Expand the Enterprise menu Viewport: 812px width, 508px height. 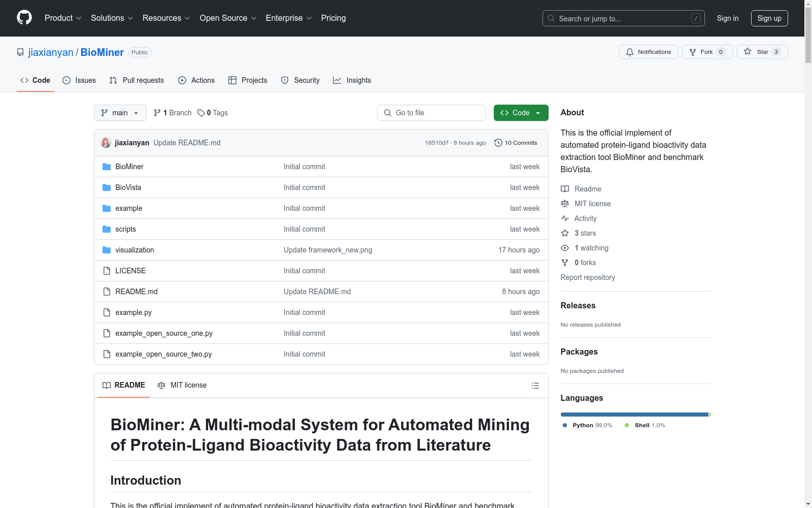289,18
